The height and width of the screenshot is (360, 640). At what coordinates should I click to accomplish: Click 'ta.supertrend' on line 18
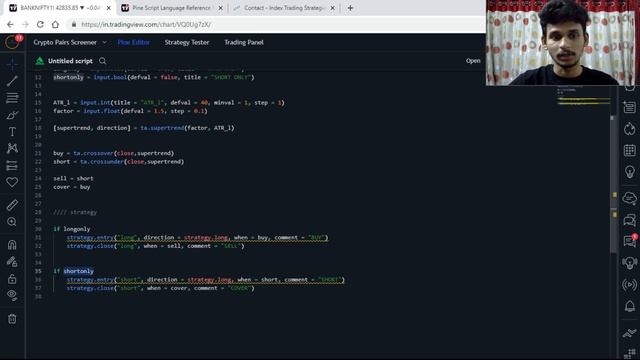162,128
